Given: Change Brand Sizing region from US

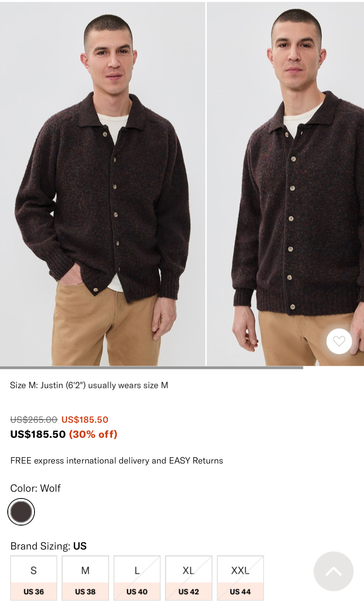Looking at the screenshot, I should pyautogui.click(x=80, y=546).
